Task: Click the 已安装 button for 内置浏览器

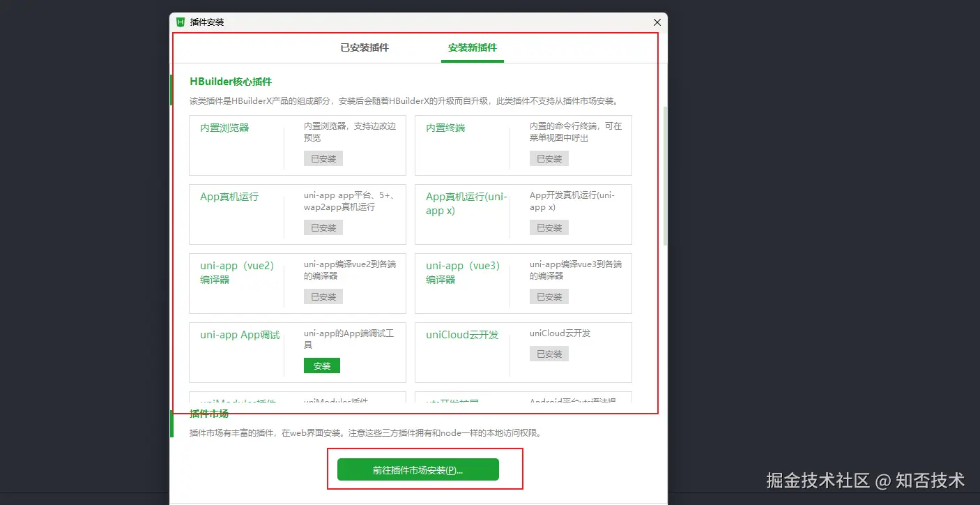Action: click(323, 158)
